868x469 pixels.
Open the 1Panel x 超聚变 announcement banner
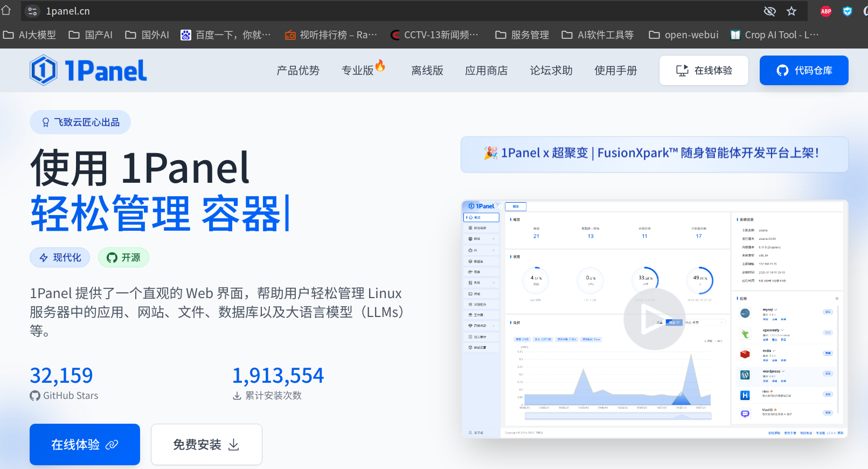pyautogui.click(x=654, y=154)
